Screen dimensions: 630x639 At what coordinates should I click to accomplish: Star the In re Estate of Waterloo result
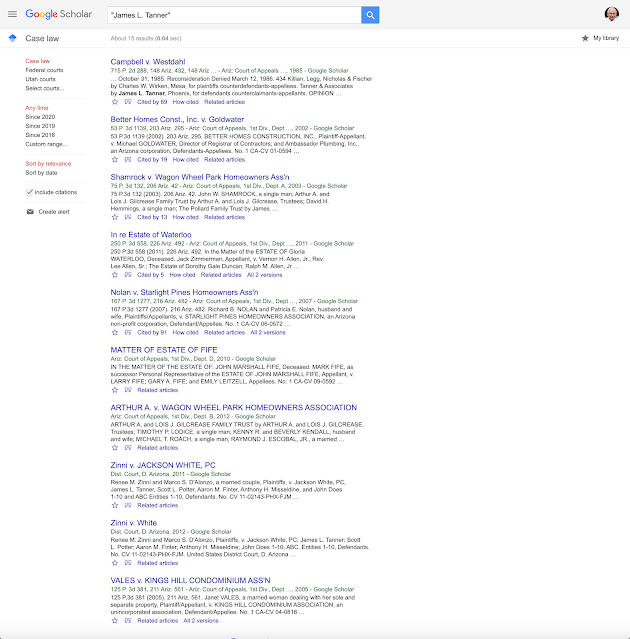(x=115, y=275)
